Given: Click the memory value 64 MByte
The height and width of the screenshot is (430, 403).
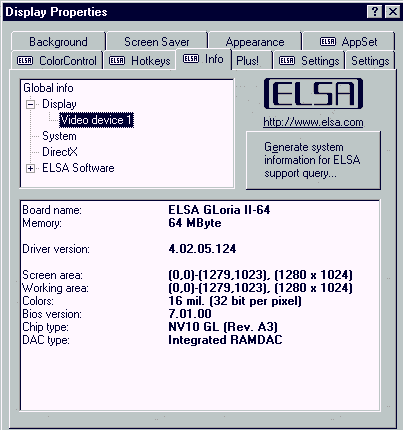Looking at the screenshot, I should pos(195,223).
